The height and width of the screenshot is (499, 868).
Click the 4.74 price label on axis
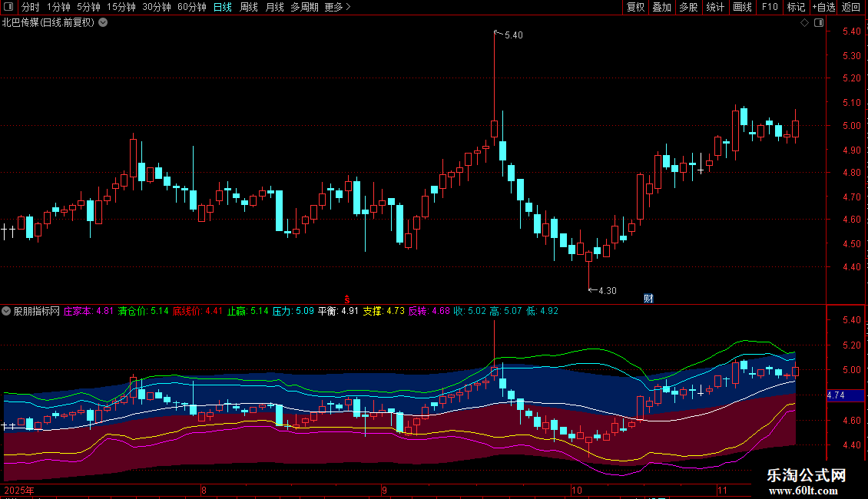[837, 395]
